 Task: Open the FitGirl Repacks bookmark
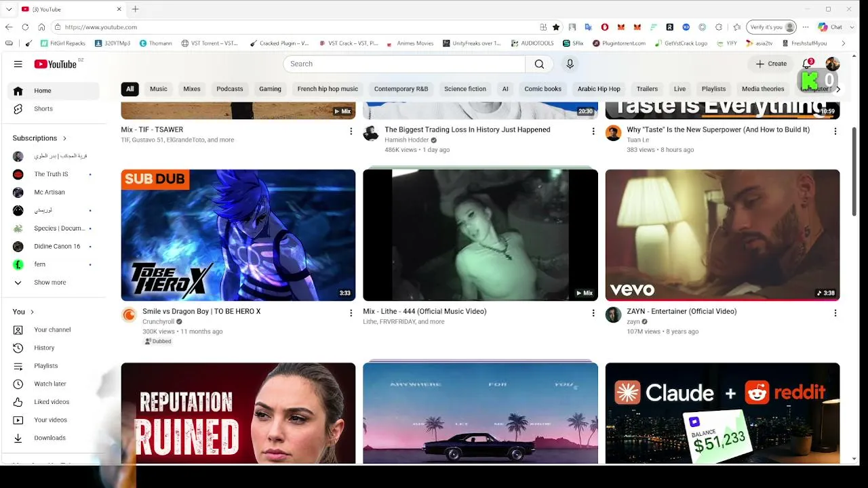[x=62, y=43]
